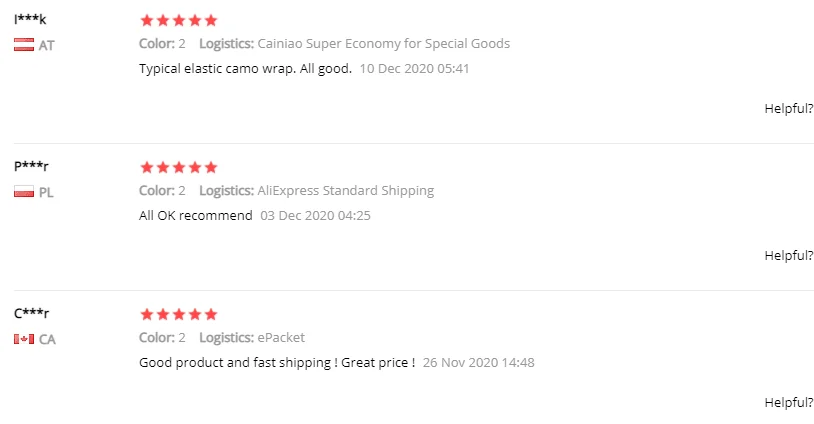The height and width of the screenshot is (424, 814).
Task: Click the star rating on C***r's review
Action: tap(178, 314)
